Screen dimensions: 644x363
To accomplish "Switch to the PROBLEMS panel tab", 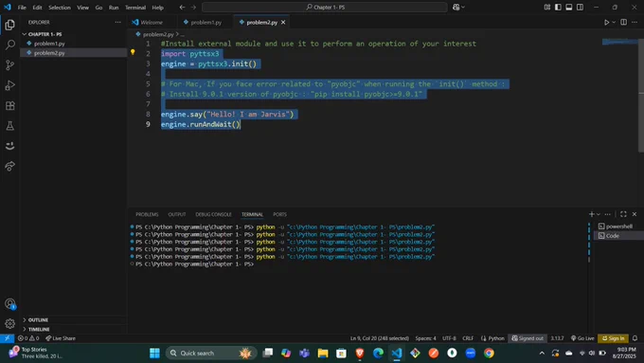I will (x=147, y=214).
